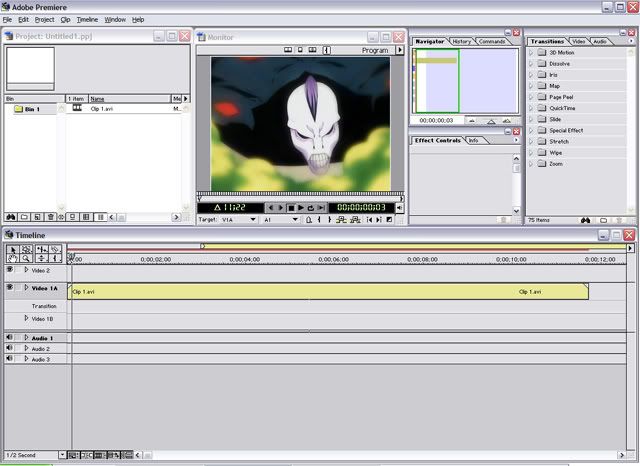Open the 1/2 Second time zoom dropdown
This screenshot has height=466, width=640.
coord(62,455)
